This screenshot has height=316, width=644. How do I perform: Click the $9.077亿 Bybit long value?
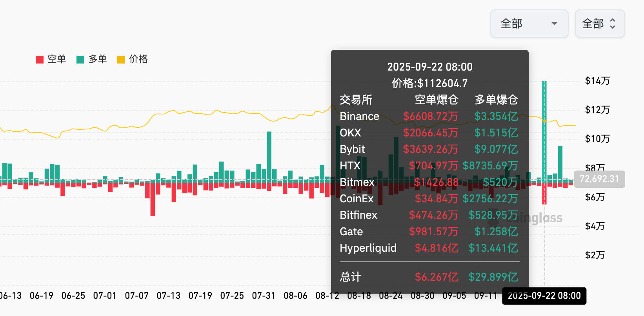tap(496, 149)
